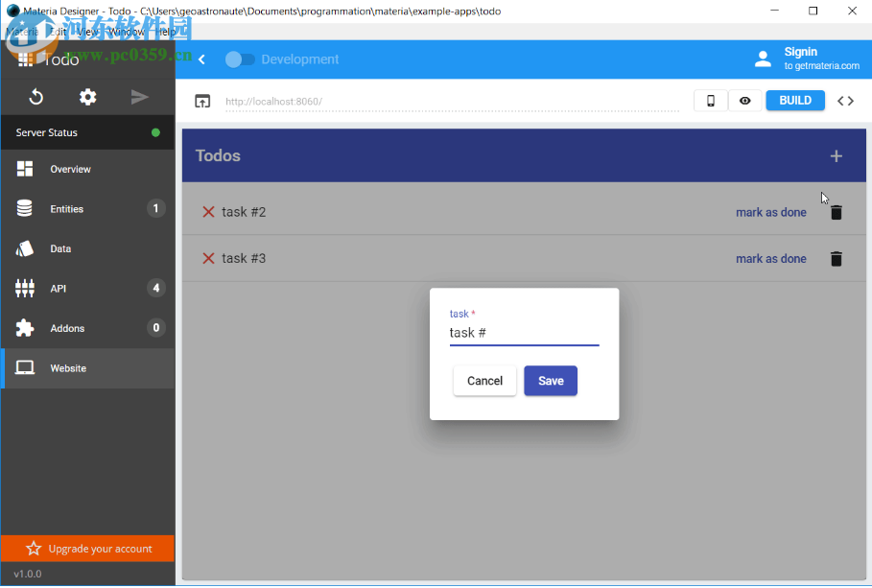Viewport: 872px width, 588px height.
Task: Open the settings gear icon
Action: click(88, 97)
